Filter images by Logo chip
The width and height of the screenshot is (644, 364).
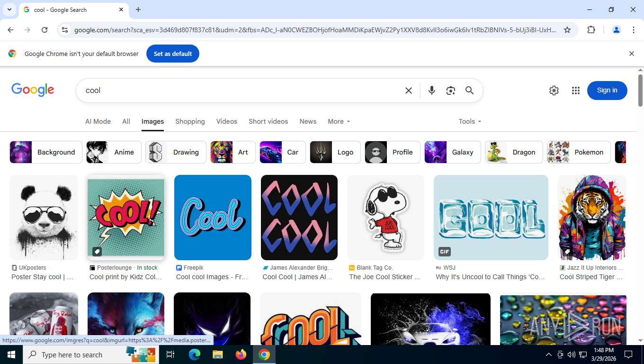[x=335, y=152]
